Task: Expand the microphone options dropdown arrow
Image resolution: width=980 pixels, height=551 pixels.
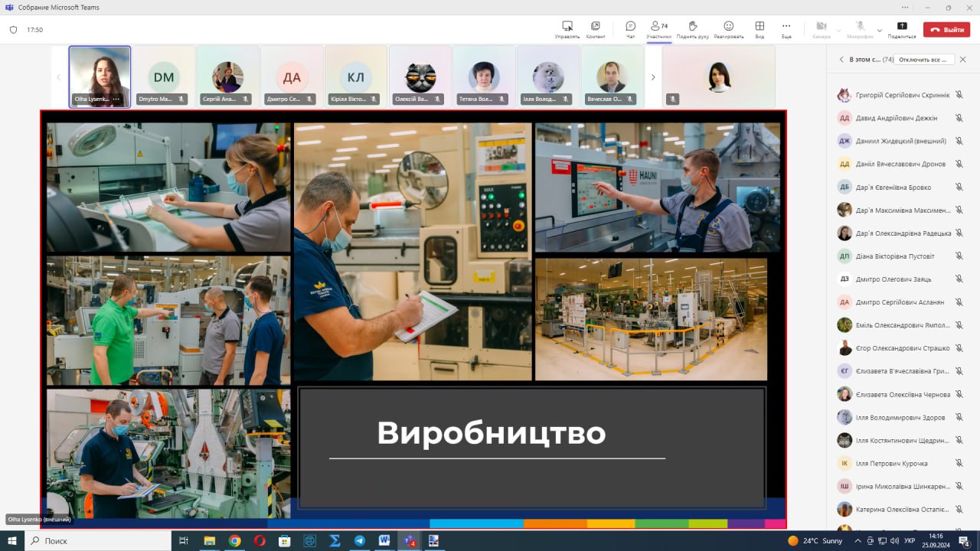Action: 879,30
